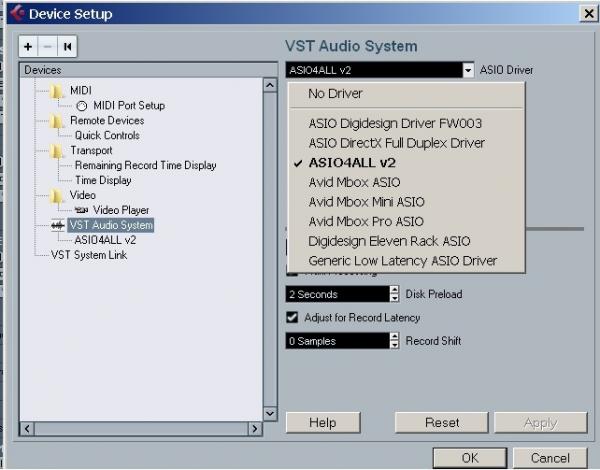The width and height of the screenshot is (600, 470).
Task: Choose No Driver from the list
Action: click(406, 94)
